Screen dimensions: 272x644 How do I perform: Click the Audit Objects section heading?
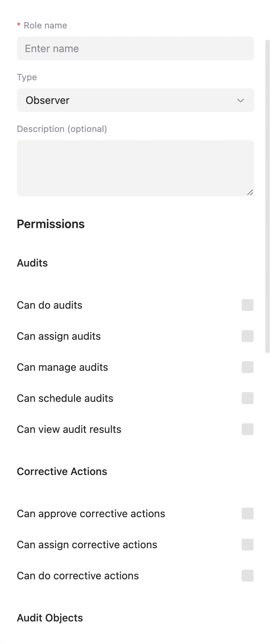click(x=50, y=618)
